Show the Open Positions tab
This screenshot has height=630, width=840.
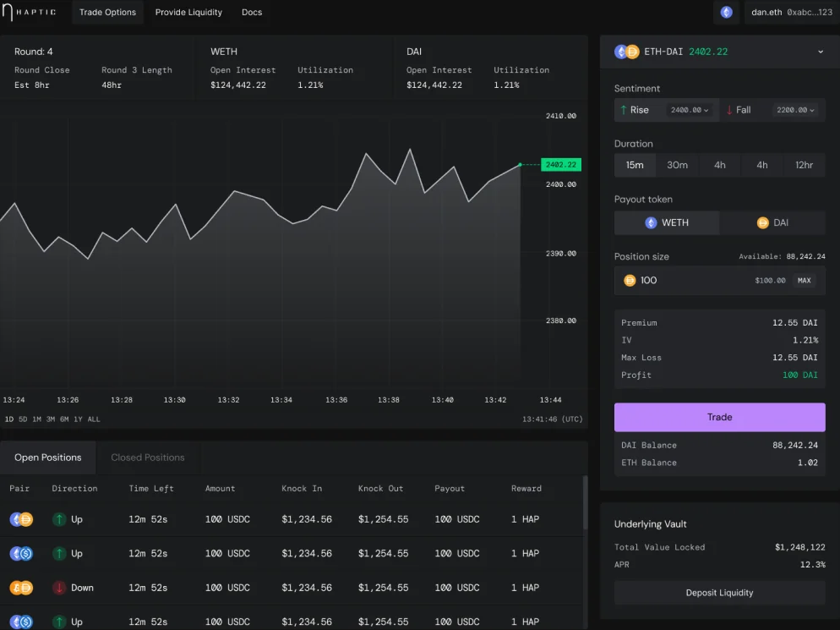47,457
